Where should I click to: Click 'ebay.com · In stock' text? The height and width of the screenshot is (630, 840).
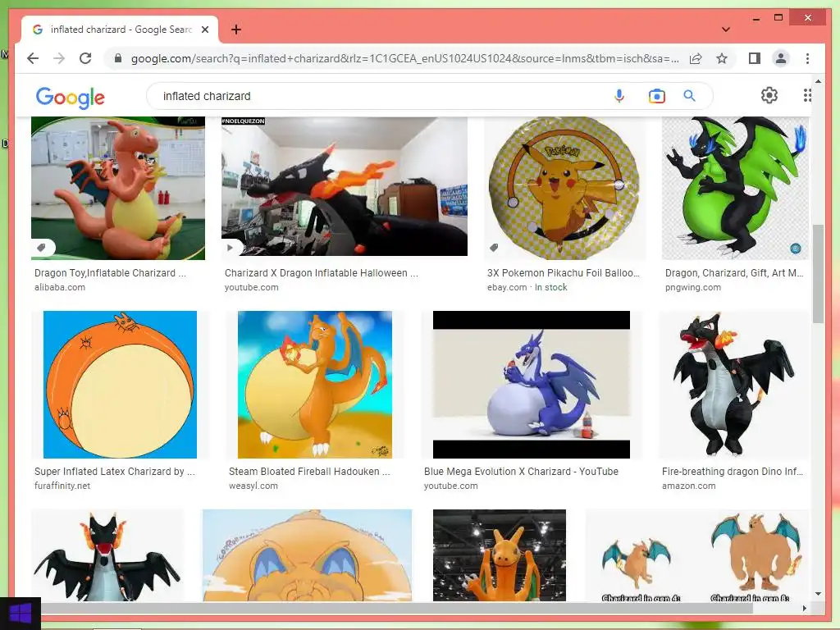coord(527,287)
